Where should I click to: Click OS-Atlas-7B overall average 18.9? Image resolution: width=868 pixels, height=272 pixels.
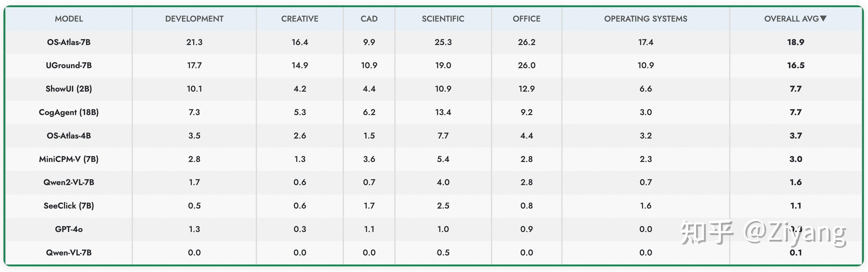tap(795, 42)
